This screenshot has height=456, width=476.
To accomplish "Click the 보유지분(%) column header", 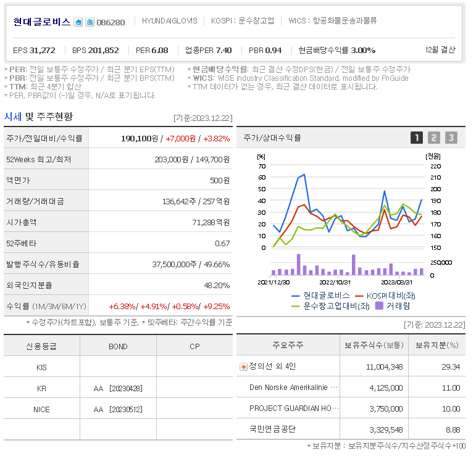I will click(x=437, y=345).
